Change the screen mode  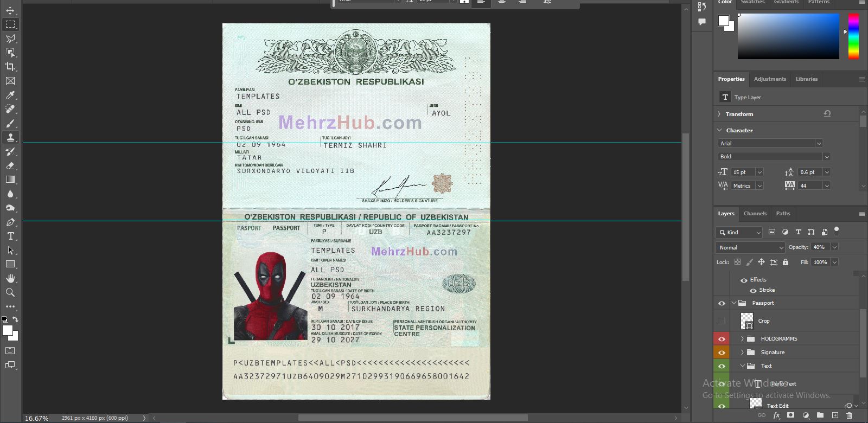click(10, 365)
